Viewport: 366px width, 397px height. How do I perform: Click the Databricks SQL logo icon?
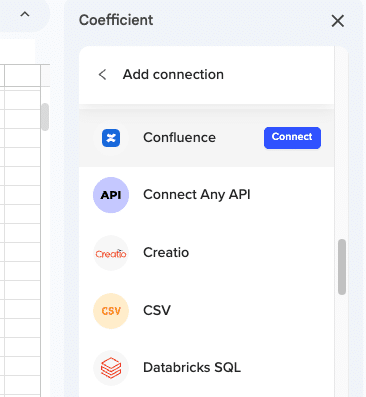click(x=111, y=368)
